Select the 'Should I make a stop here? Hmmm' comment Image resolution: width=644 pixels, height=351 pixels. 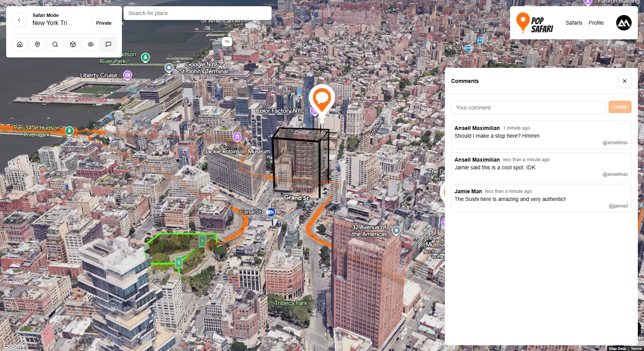click(x=541, y=135)
